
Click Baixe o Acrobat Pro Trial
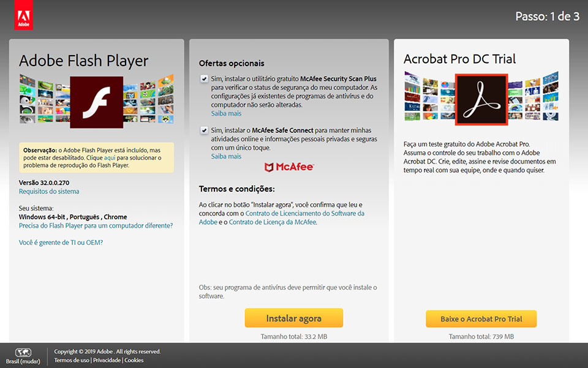pyautogui.click(x=481, y=318)
